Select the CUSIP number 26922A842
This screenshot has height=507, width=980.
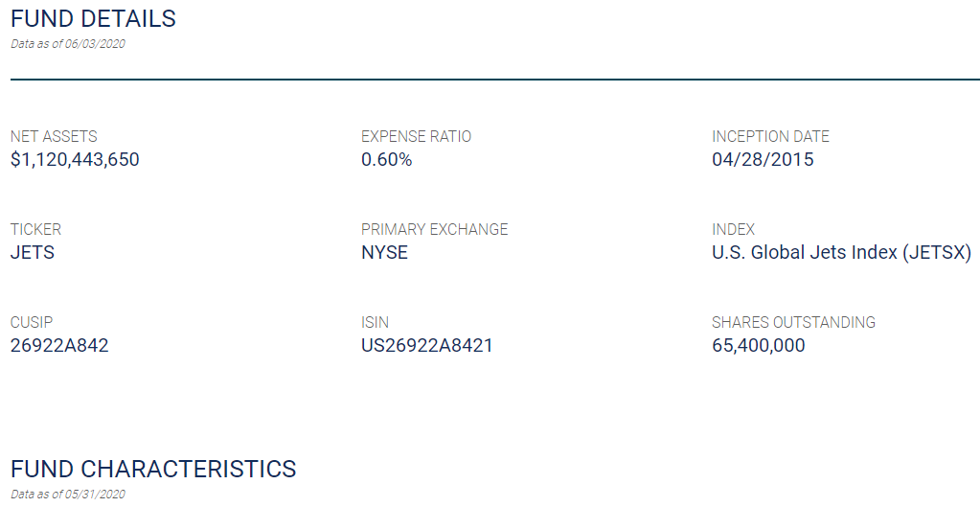[59, 346]
